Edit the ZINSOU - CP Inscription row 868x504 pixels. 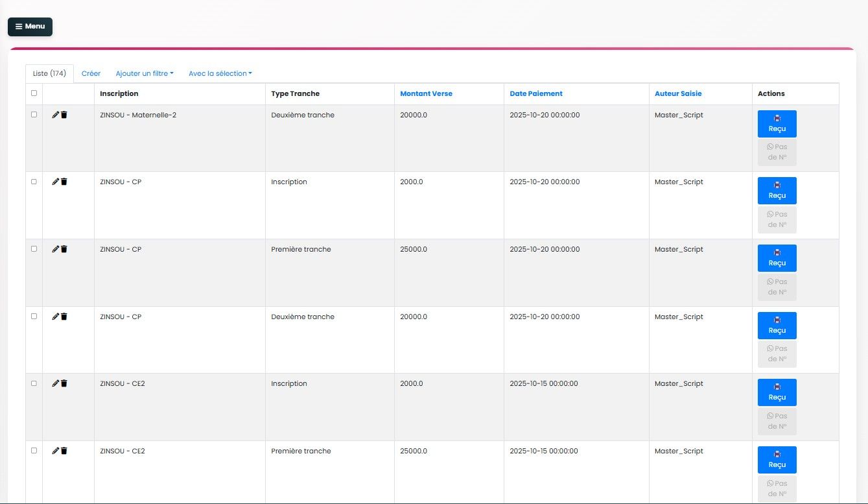click(55, 182)
